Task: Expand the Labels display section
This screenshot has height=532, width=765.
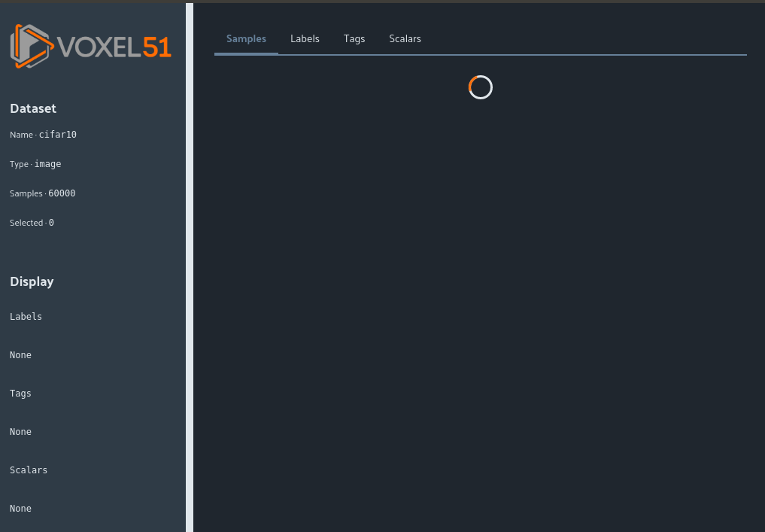Action: tap(26, 316)
